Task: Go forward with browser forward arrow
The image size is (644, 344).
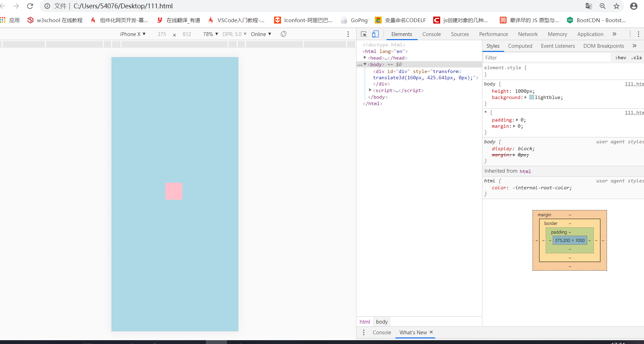Action: (16, 6)
